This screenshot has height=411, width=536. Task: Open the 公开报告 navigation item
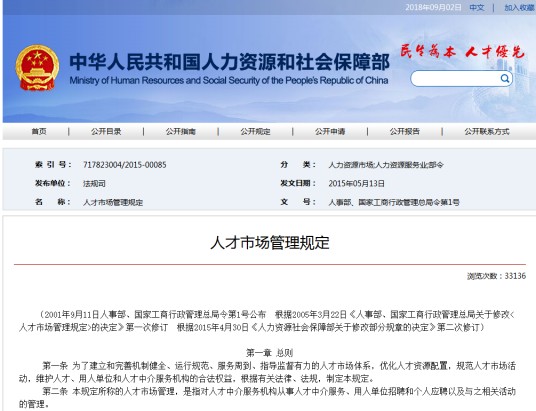404,132
